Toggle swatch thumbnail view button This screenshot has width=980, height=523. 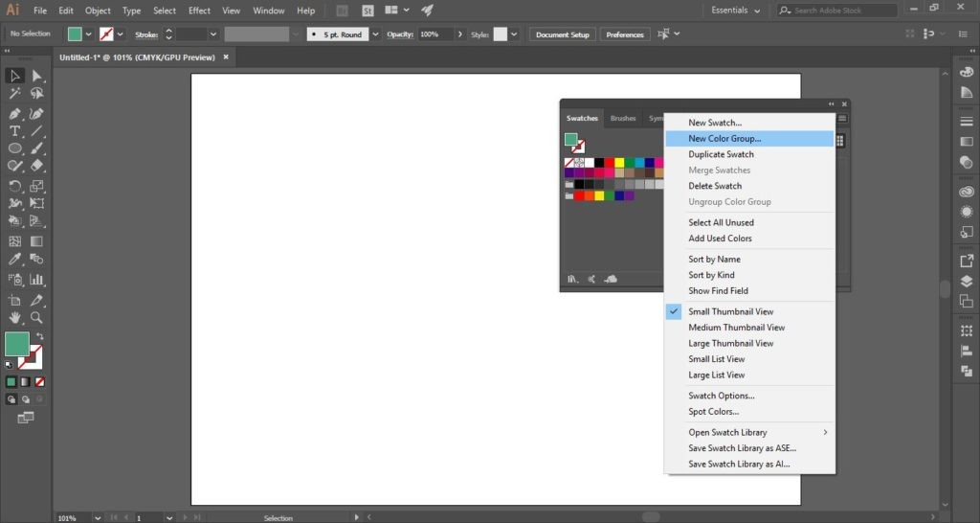tap(840, 141)
